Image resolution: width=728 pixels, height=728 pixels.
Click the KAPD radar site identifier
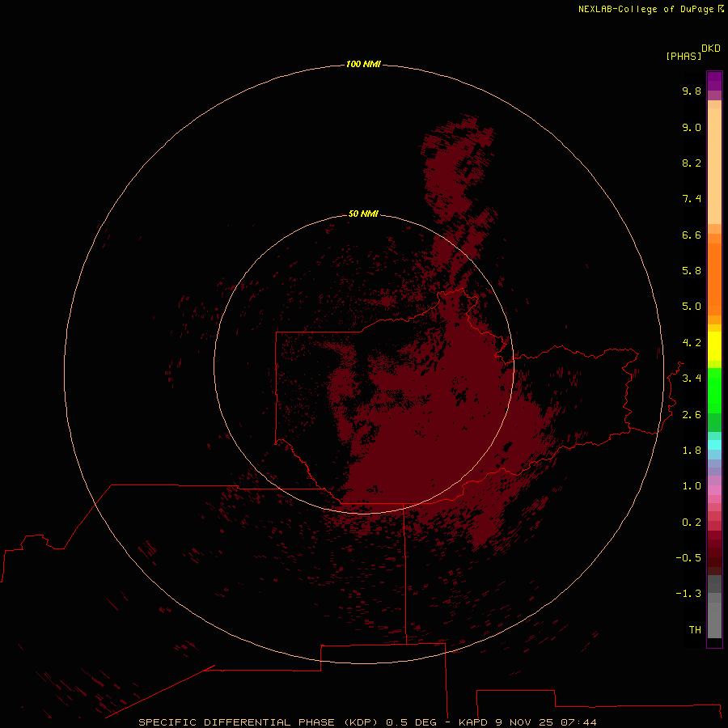[x=473, y=722]
